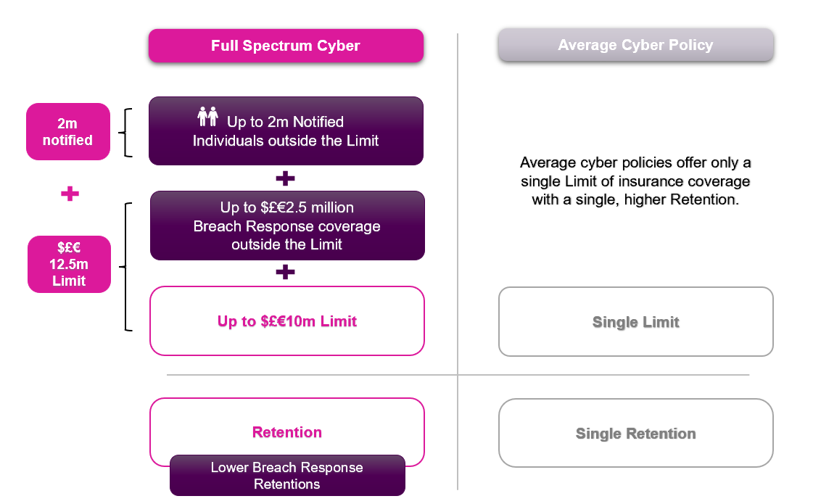Click the purple plus above the $£€10m Limit box

pos(285,272)
